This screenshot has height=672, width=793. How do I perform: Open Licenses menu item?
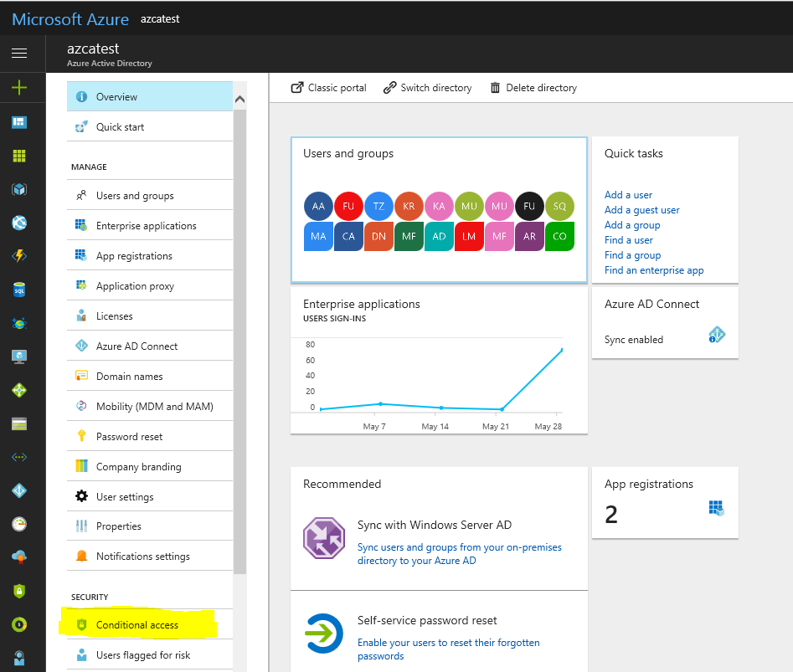(x=150, y=315)
